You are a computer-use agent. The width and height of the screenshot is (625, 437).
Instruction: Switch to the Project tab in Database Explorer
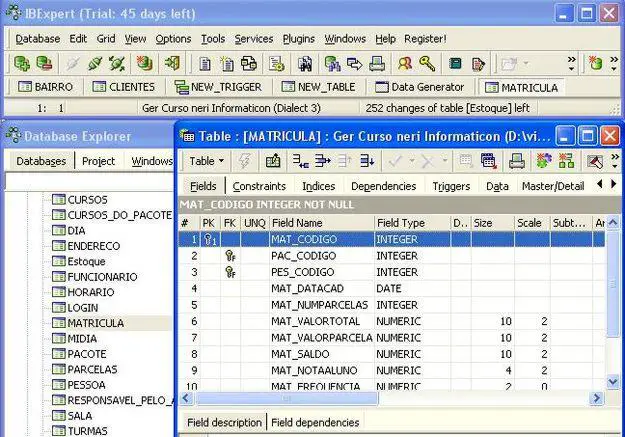(x=98, y=161)
